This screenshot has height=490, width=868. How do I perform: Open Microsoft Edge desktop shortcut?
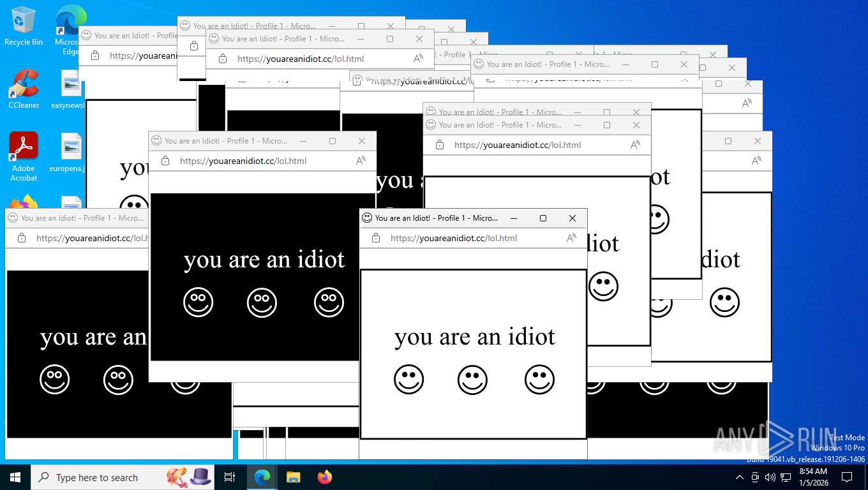(x=70, y=30)
